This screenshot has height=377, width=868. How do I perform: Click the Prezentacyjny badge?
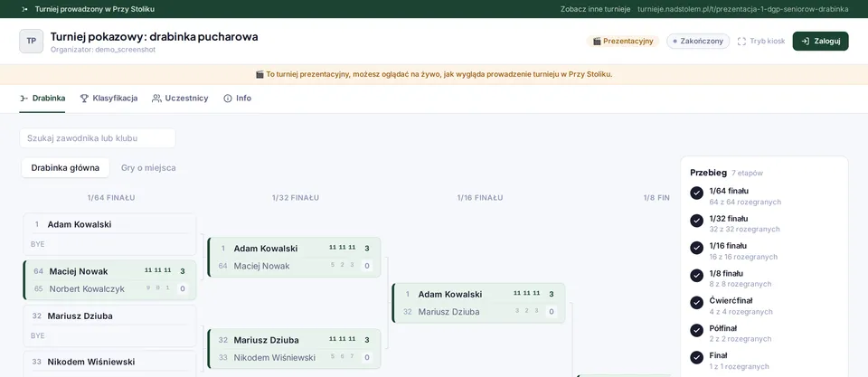[623, 41]
